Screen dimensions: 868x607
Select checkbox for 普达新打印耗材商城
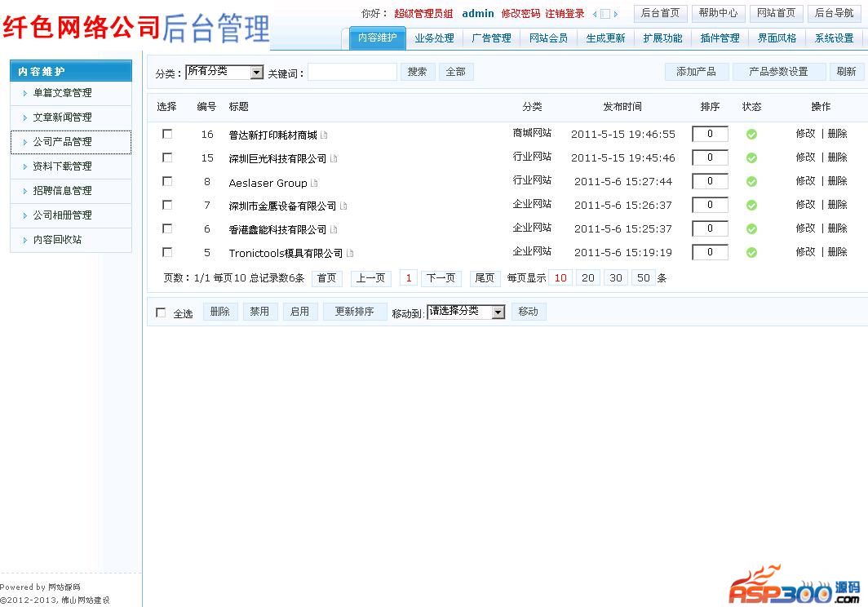point(167,134)
